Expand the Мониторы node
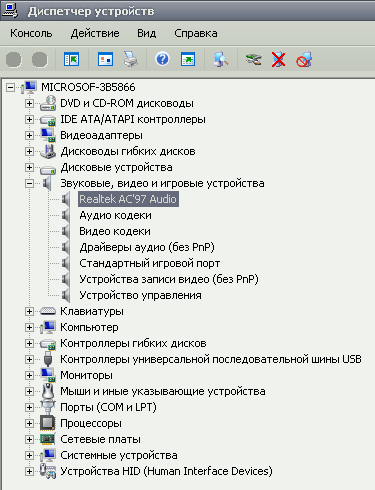The height and width of the screenshot is (490, 375). click(29, 376)
